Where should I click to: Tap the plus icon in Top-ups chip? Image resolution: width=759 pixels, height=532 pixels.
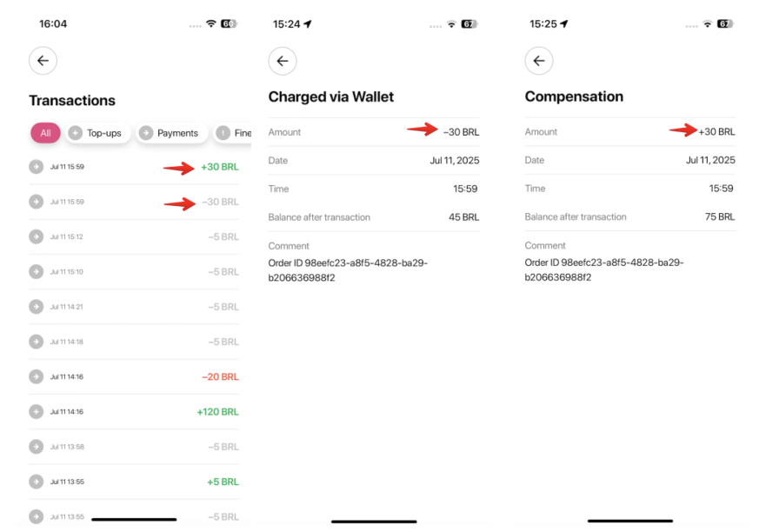(76, 133)
